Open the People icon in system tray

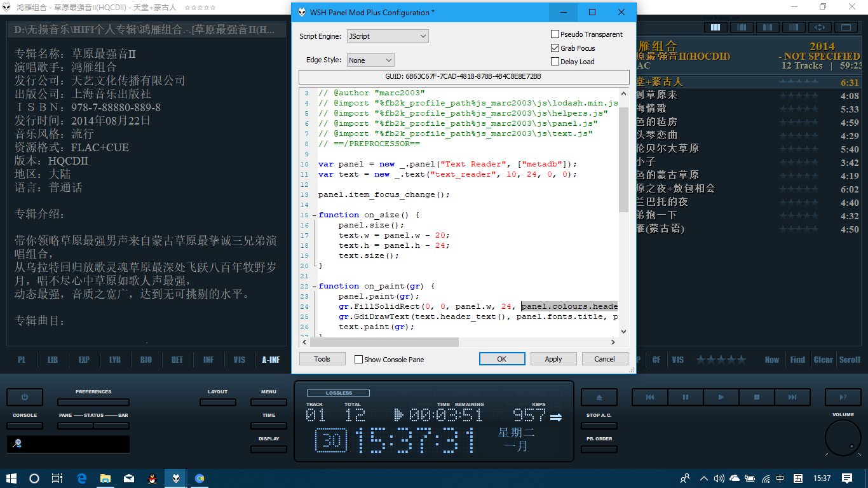tap(685, 478)
